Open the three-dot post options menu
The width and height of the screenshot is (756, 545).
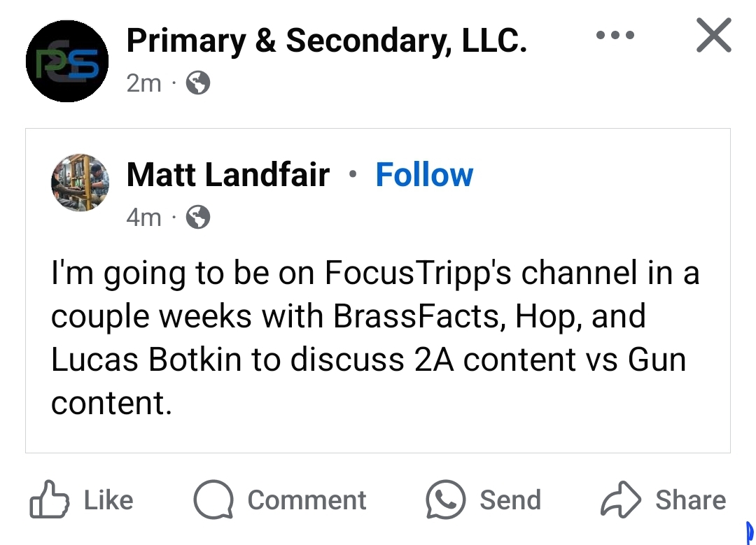[x=615, y=35]
